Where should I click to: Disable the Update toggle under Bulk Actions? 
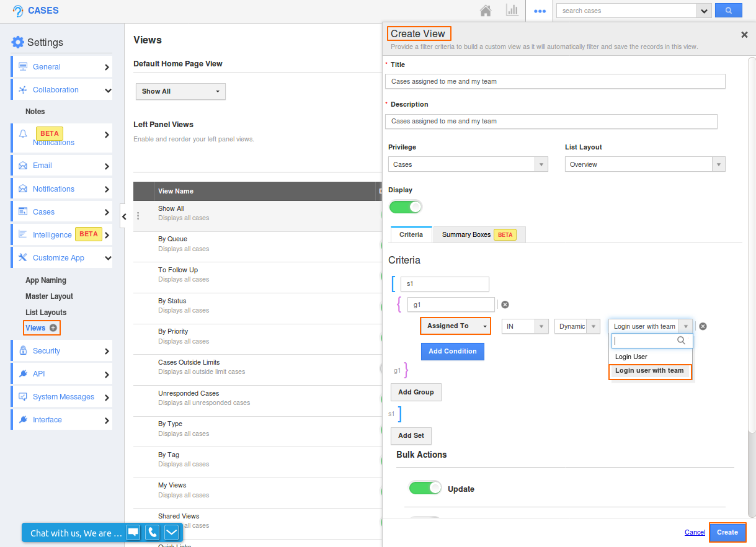pyautogui.click(x=425, y=488)
